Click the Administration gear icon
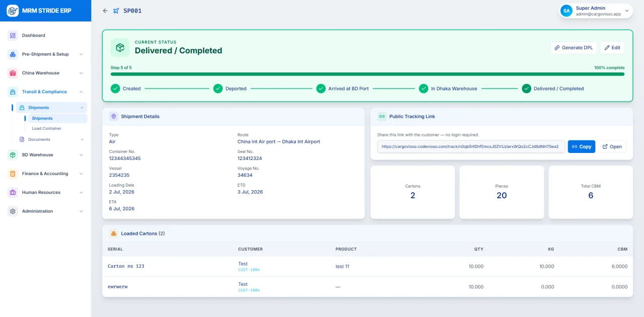Viewport: 644px width, 317px height. click(13, 211)
